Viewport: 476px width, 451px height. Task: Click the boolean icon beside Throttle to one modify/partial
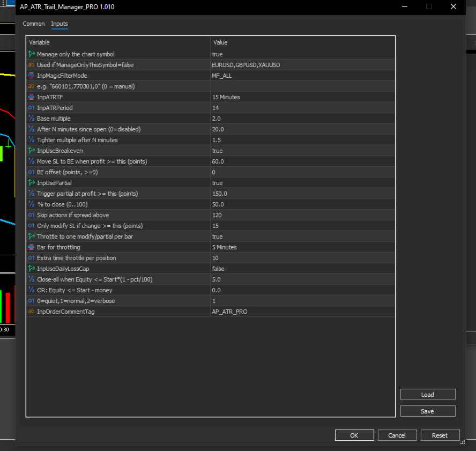31,236
